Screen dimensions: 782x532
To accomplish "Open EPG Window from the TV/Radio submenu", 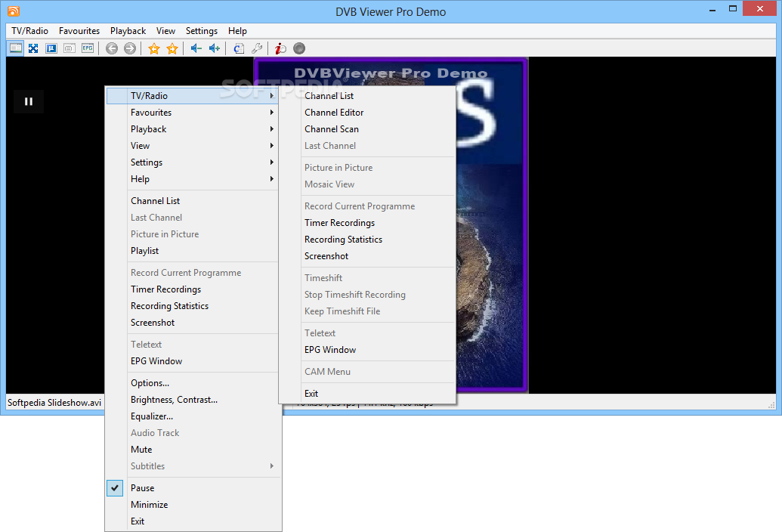I will [x=367, y=350].
